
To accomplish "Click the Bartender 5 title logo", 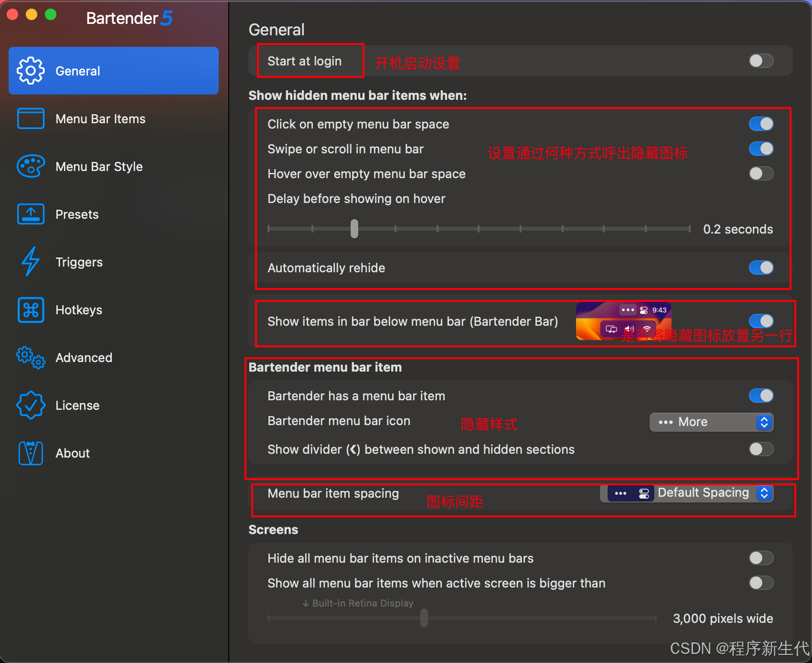I will click(129, 18).
